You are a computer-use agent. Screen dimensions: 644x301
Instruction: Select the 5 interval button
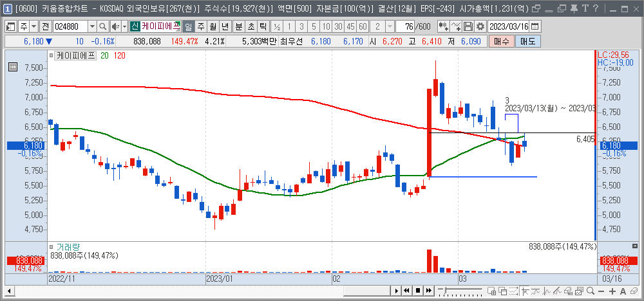(x=314, y=26)
